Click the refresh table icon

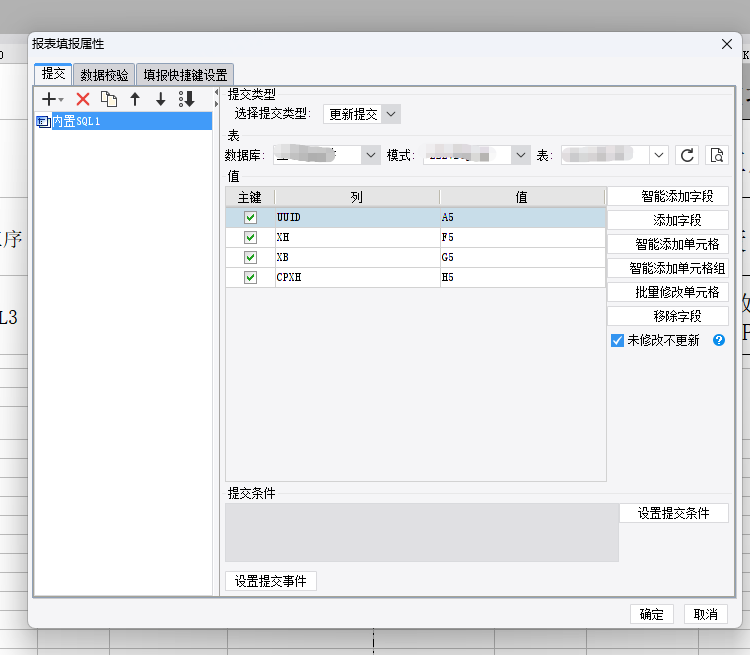point(687,155)
